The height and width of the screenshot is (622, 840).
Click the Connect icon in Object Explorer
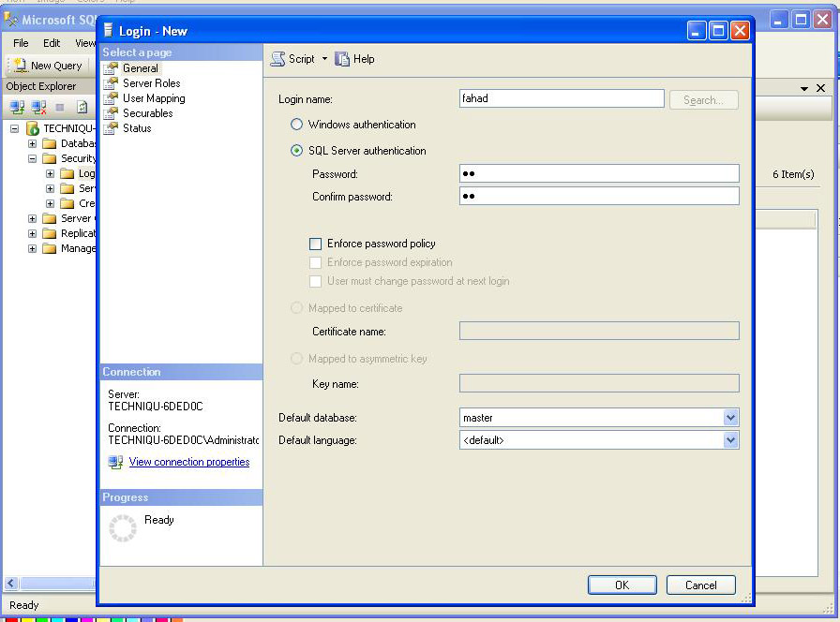pyautogui.click(x=16, y=106)
